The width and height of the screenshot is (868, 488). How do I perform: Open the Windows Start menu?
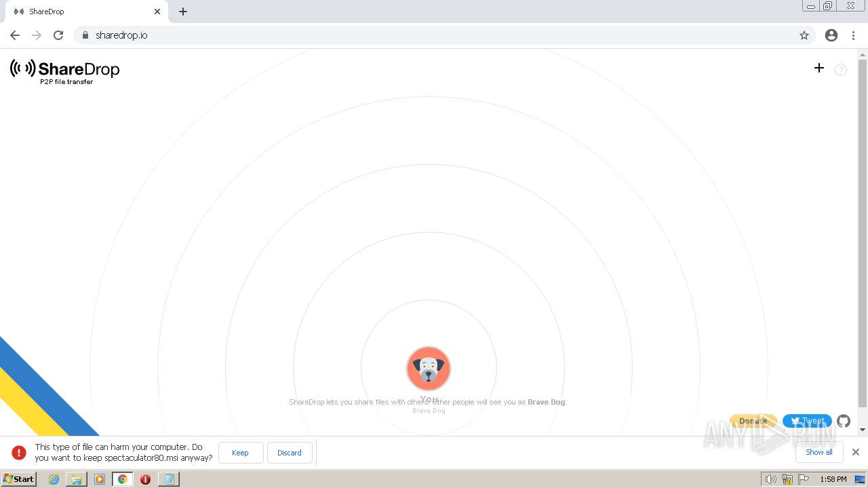click(19, 479)
